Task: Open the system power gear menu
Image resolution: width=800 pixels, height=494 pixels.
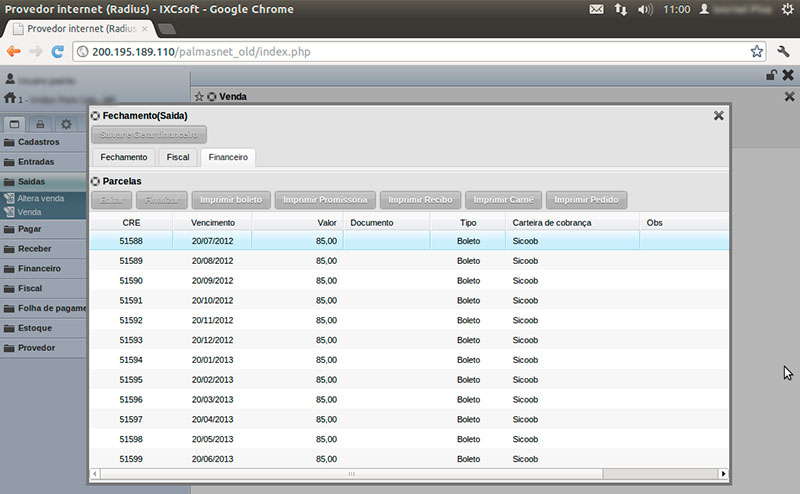Action: (788, 9)
